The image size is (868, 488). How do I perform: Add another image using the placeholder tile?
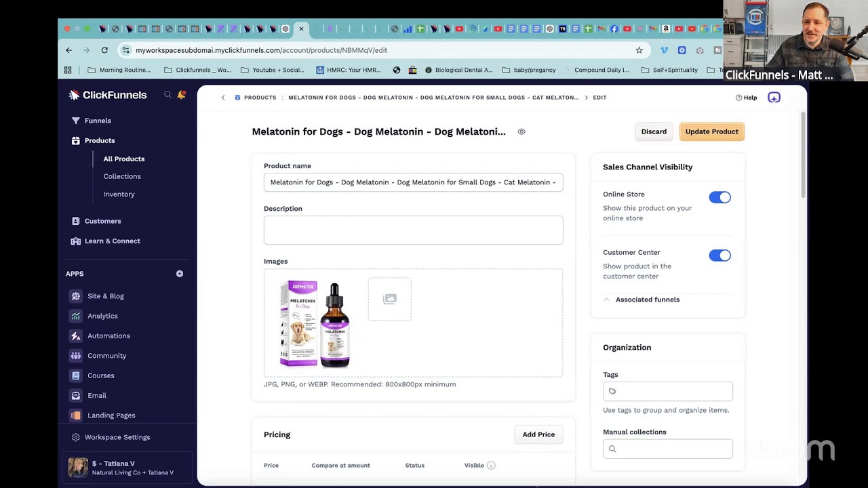click(389, 299)
